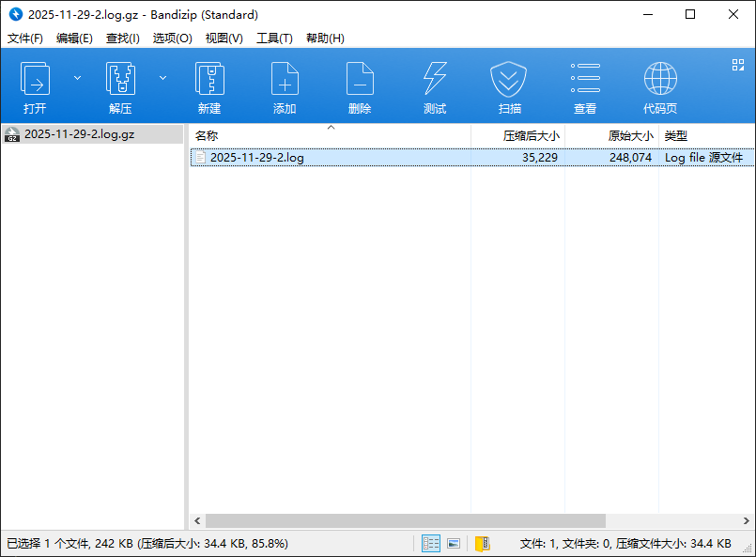Sort by the 原始大小 column header
Screen dimensions: 756x557
tap(611, 136)
